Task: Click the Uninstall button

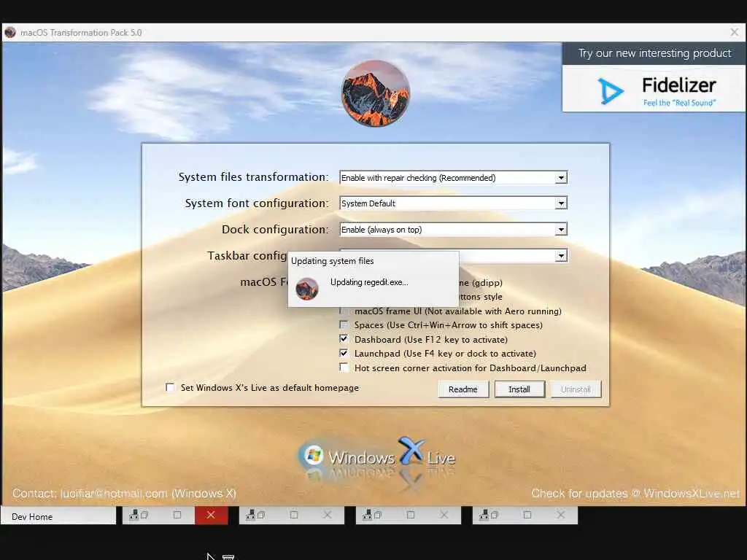Action: [x=576, y=389]
